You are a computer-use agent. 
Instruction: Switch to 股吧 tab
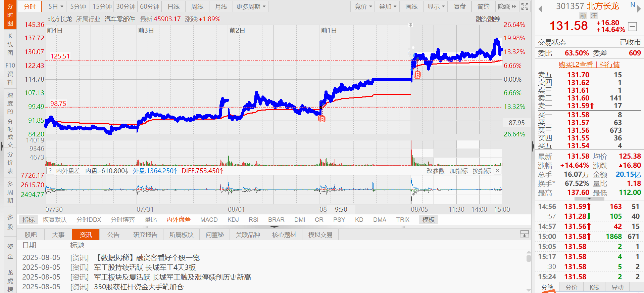tap(31, 235)
